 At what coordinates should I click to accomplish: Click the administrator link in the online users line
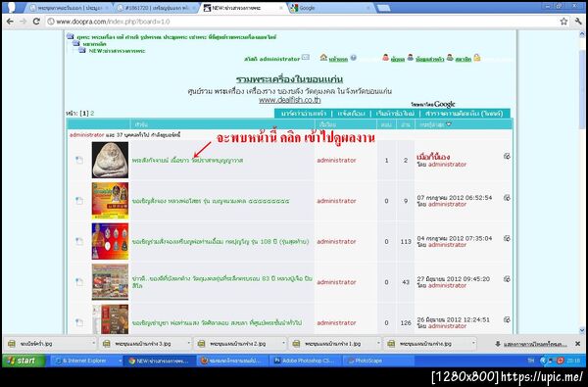[x=86, y=134]
